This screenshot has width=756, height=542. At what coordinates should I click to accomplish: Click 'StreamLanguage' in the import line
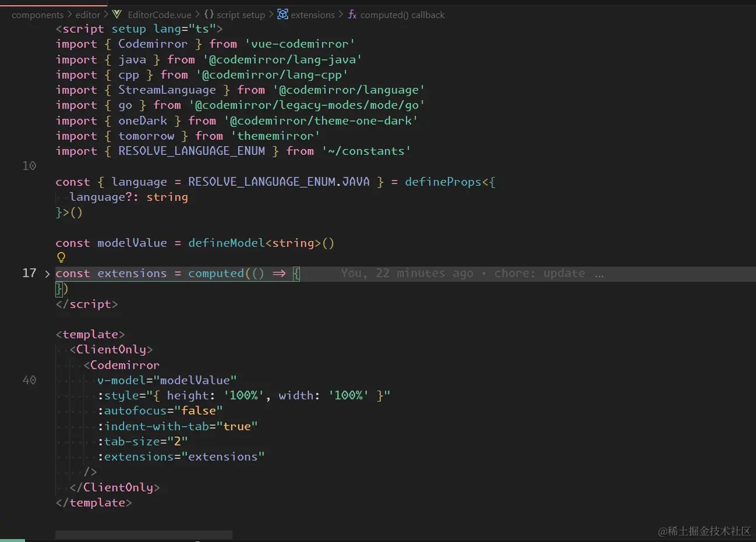167,90
